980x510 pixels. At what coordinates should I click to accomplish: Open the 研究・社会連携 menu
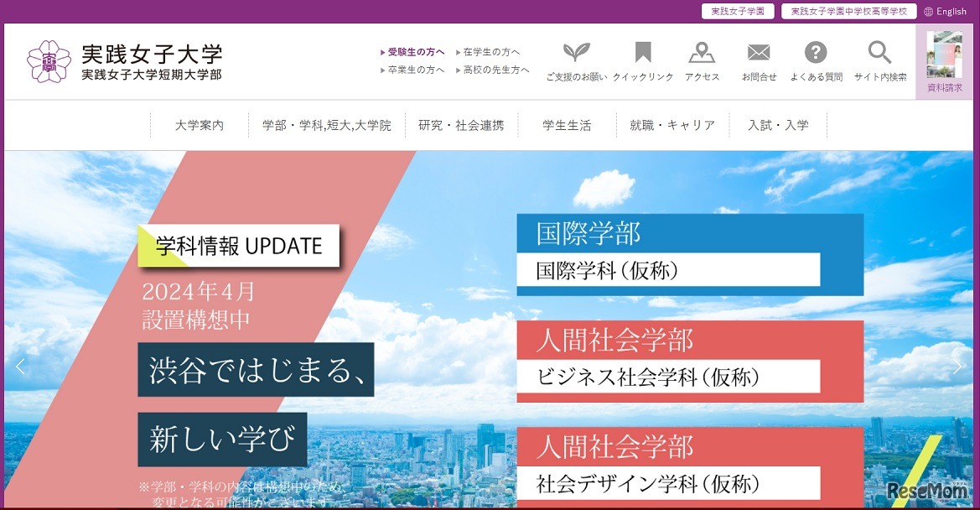[x=461, y=125]
